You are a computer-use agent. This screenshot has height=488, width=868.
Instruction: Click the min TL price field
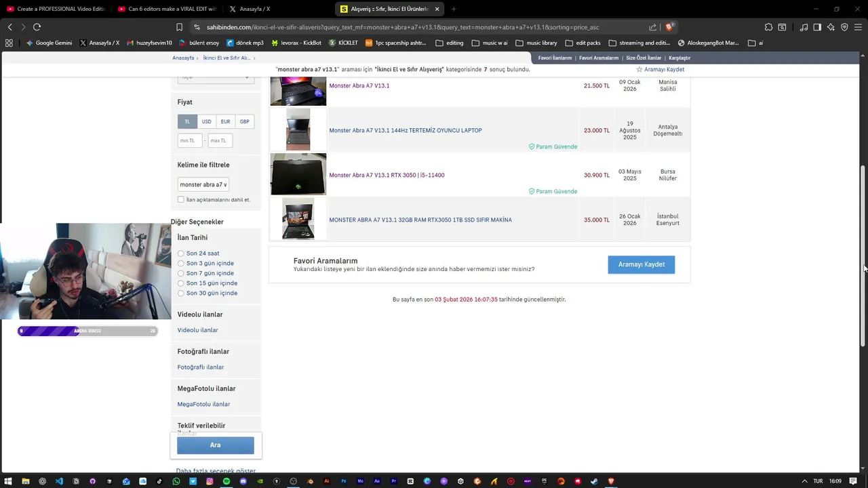coord(190,140)
